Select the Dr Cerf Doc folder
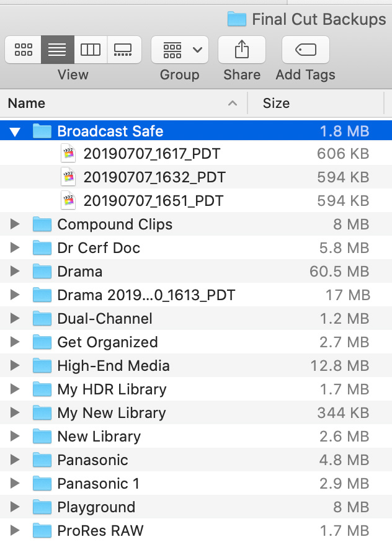Image resolution: width=392 pixels, height=542 pixels. [x=196, y=248]
